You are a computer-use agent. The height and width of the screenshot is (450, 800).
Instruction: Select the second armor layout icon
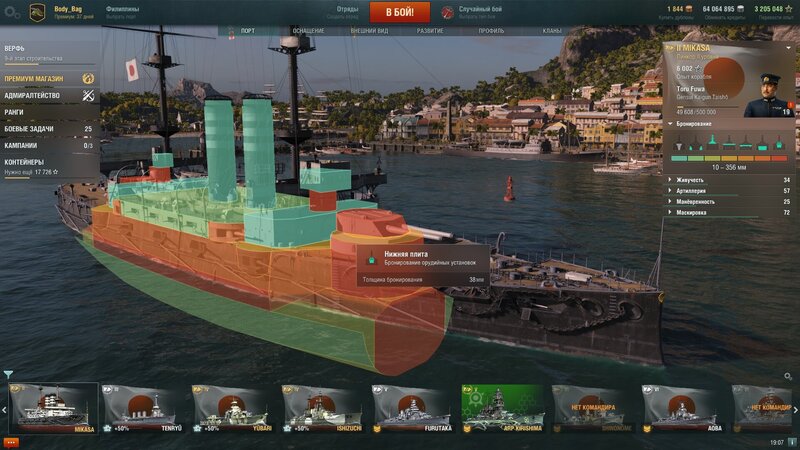695,143
